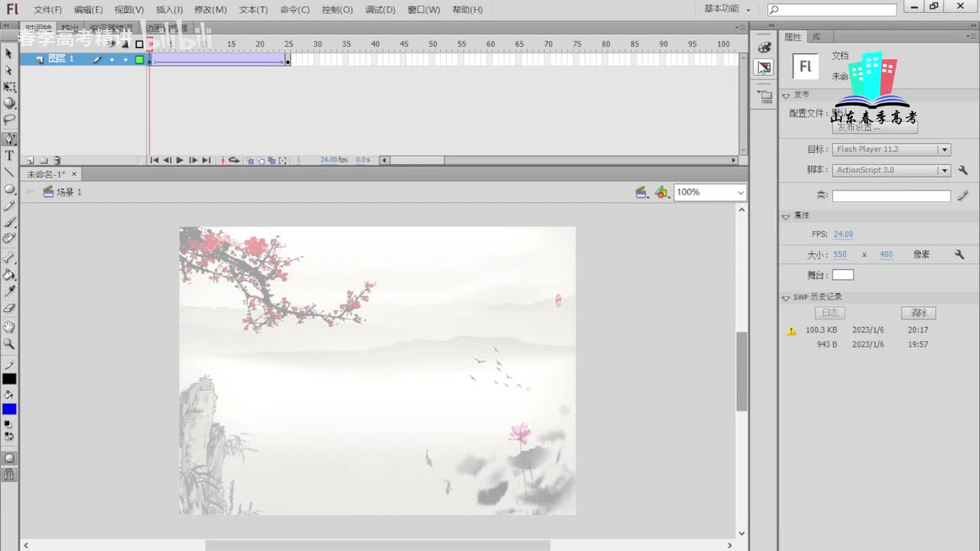Click the 日志 button
Screen dimensions: 980x551
(830, 313)
